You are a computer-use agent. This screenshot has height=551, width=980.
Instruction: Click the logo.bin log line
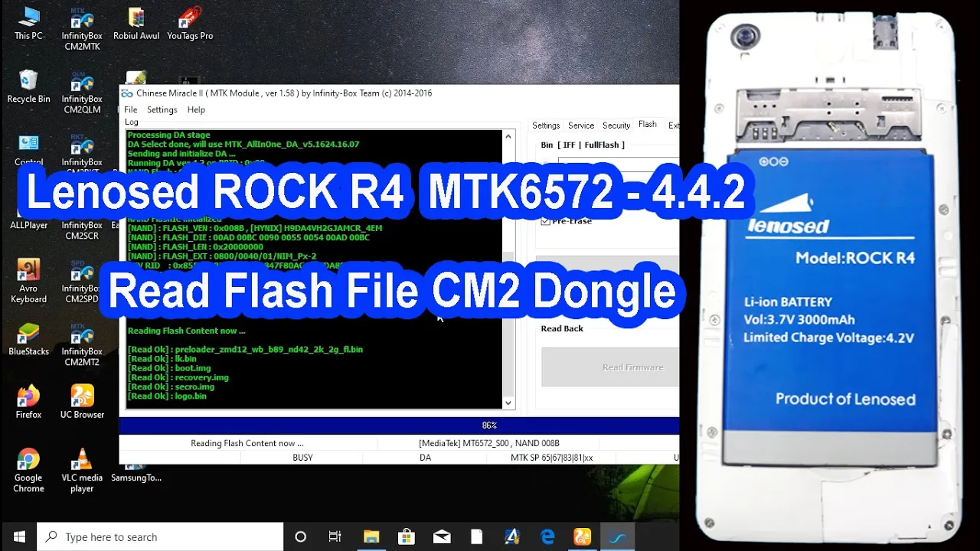coord(167,396)
